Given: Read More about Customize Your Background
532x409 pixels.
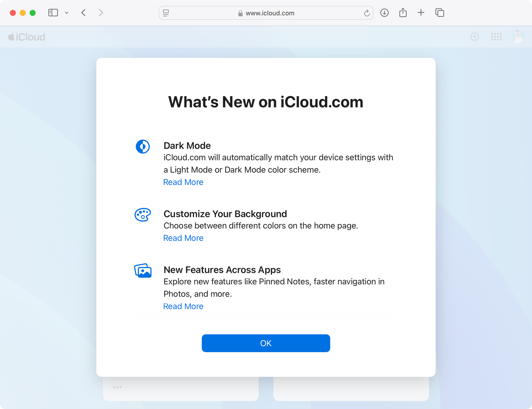Looking at the screenshot, I should click(x=183, y=238).
